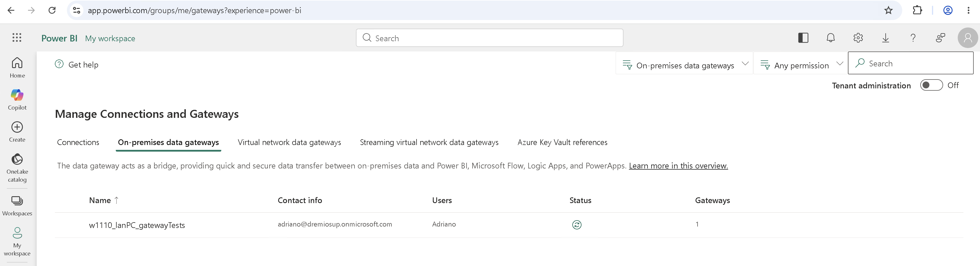Viewport: 980px width, 266px height.
Task: Click the Get help circle icon
Action: tap(59, 64)
